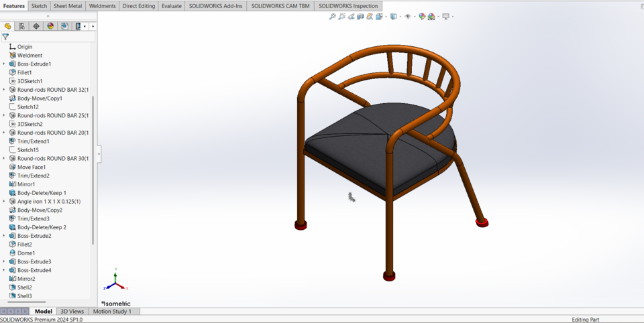
Task: Open the DisplayManager color ball tab
Action: tap(50, 26)
